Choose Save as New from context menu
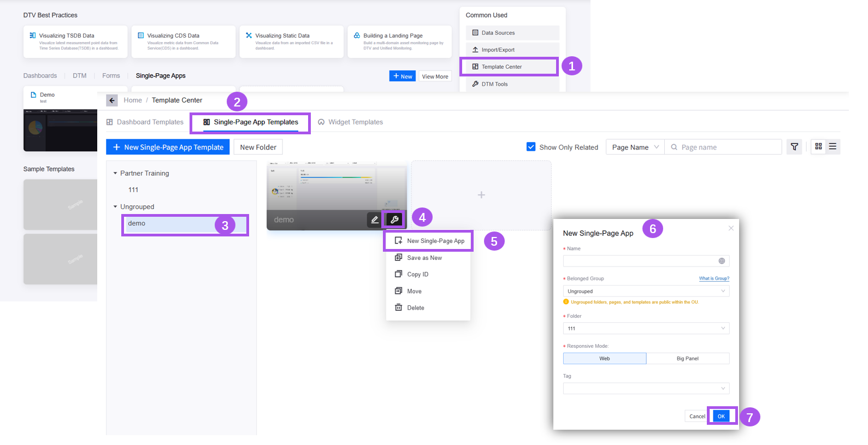 tap(424, 258)
